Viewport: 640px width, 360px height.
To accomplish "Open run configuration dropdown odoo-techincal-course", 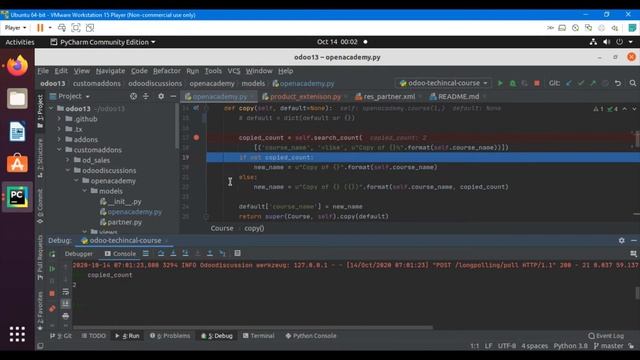I will 443,83.
